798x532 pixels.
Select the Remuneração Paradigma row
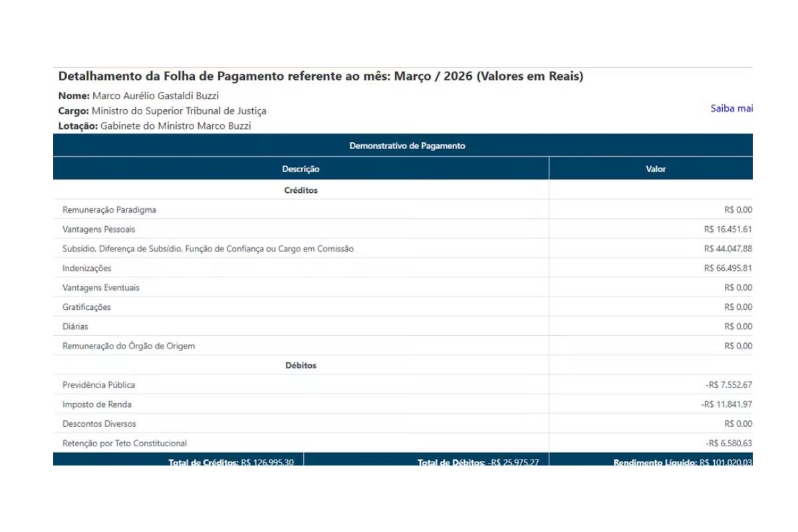click(403, 209)
